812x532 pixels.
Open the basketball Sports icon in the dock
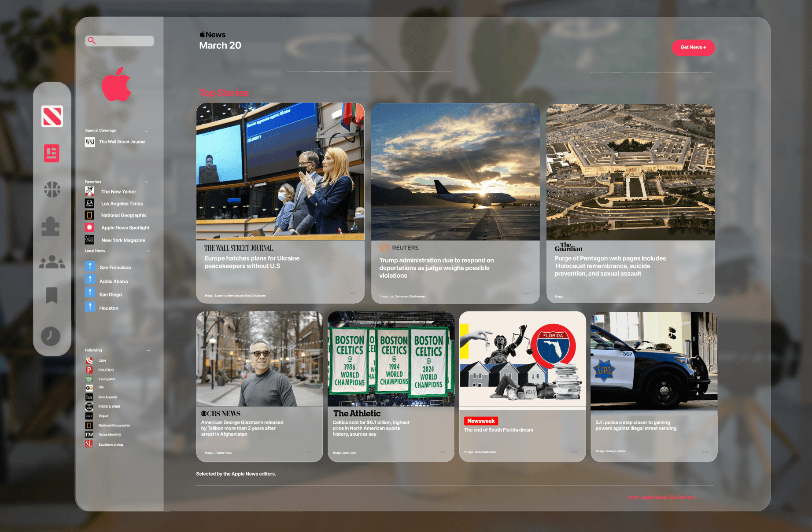tap(52, 189)
